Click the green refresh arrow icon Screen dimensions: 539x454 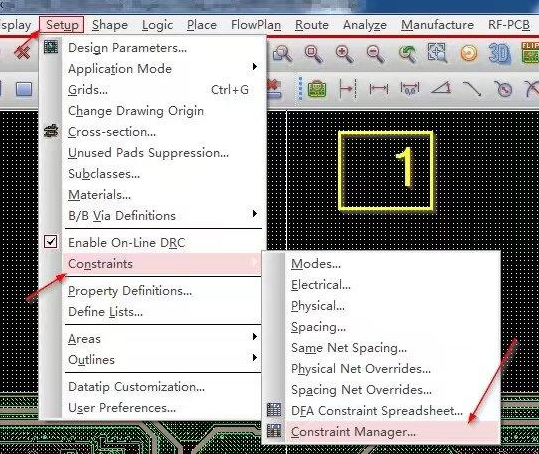tap(407, 54)
